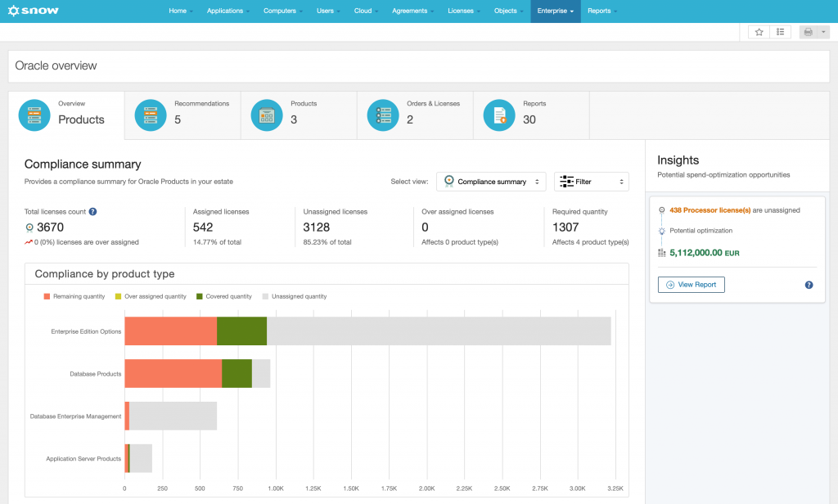838x504 pixels.
Task: Click the Recommendations tab icon
Action: [151, 115]
